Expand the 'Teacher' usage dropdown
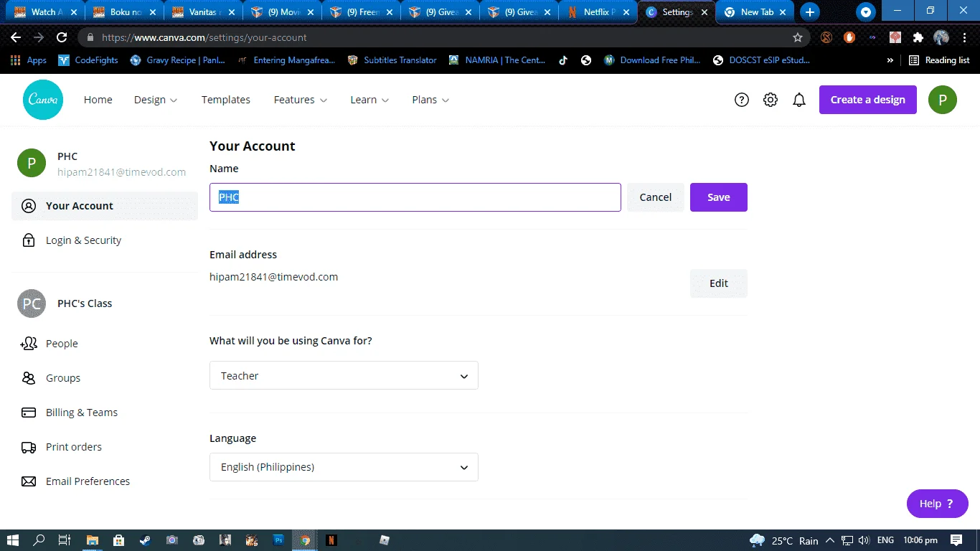Screen dimensions: 980x551 click(x=344, y=376)
